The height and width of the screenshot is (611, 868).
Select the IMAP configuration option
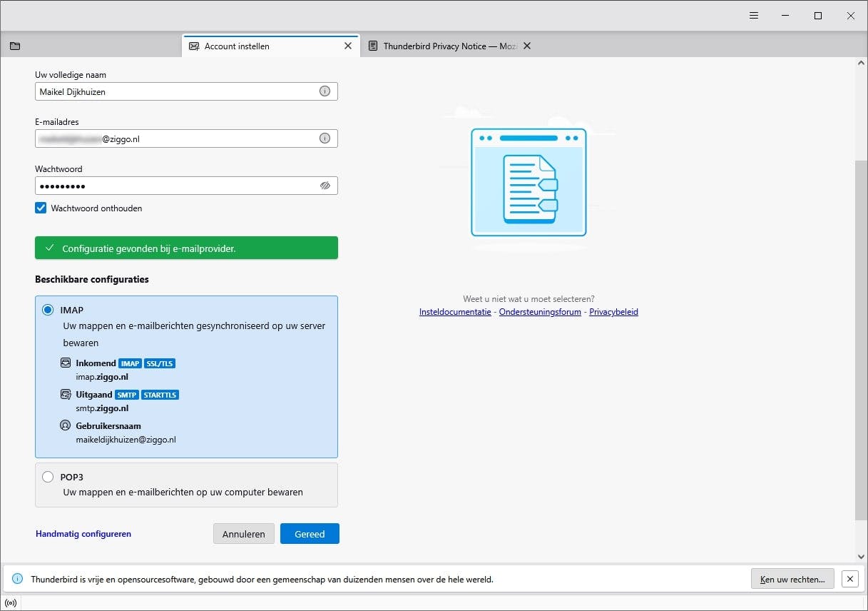(48, 310)
